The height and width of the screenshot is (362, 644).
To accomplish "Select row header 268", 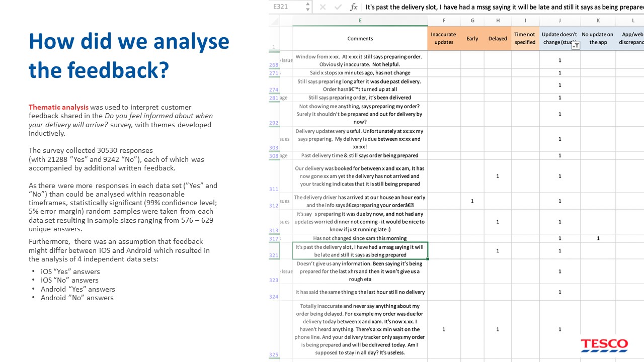I will click(274, 60).
